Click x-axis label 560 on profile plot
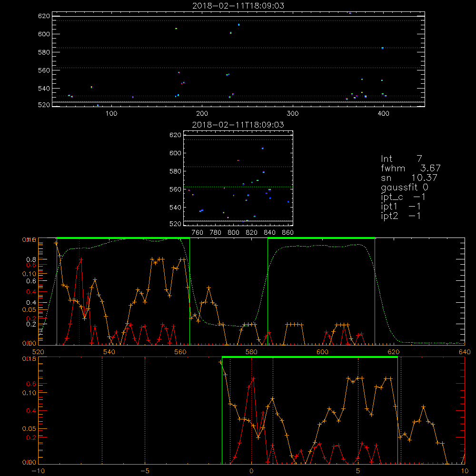Screen dimensions: 476x476 [x=180, y=352]
